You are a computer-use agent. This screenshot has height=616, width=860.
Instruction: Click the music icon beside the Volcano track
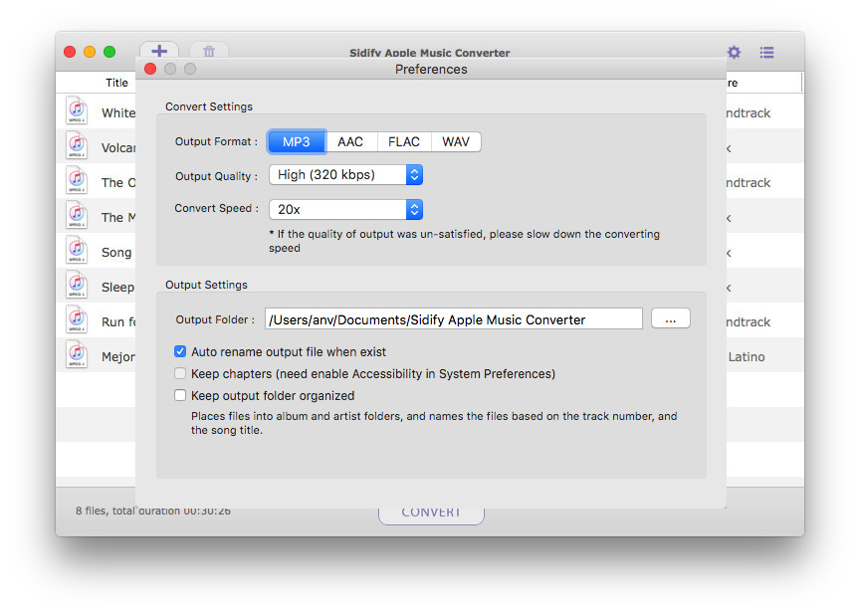[x=77, y=146]
